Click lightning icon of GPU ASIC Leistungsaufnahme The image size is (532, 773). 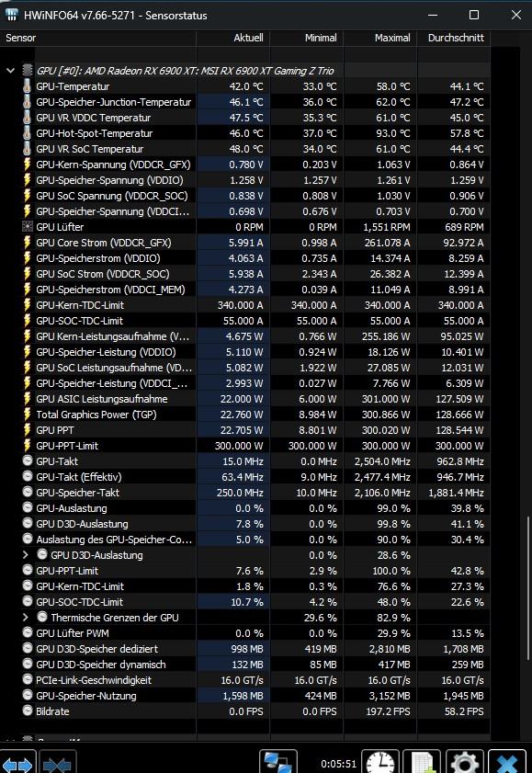[x=28, y=399]
